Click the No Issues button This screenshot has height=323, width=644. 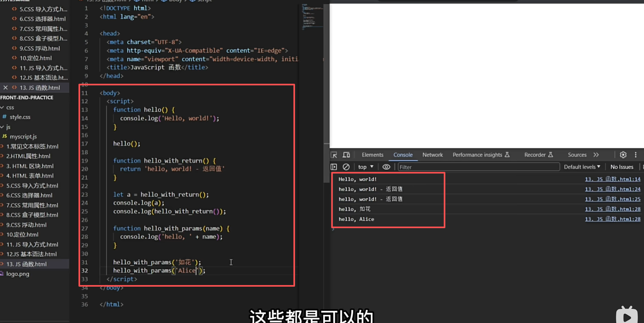[622, 167]
